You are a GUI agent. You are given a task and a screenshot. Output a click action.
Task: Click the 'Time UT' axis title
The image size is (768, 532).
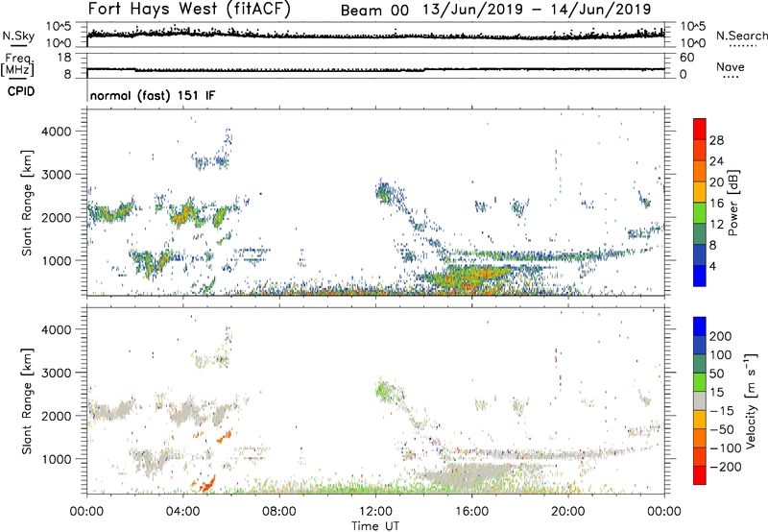click(x=375, y=525)
